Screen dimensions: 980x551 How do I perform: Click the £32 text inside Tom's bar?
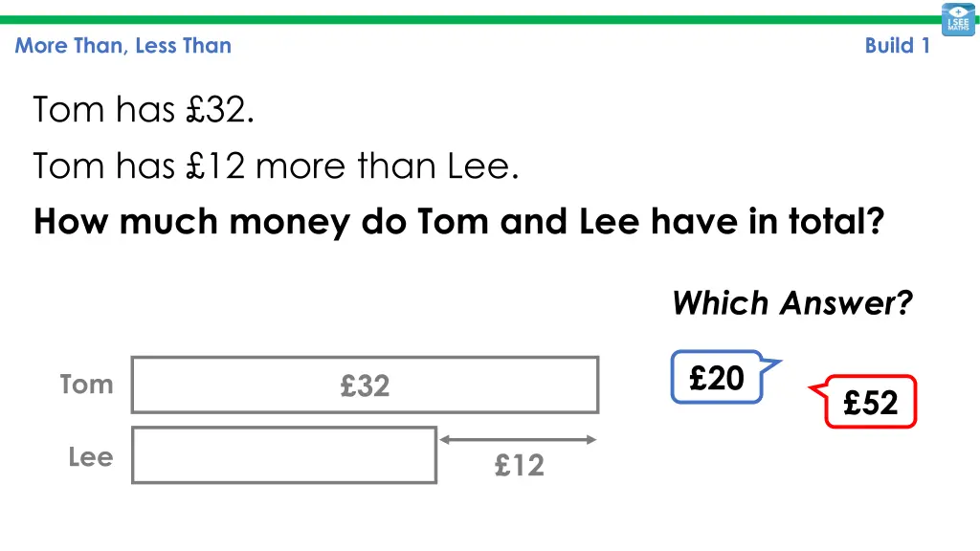[365, 386]
